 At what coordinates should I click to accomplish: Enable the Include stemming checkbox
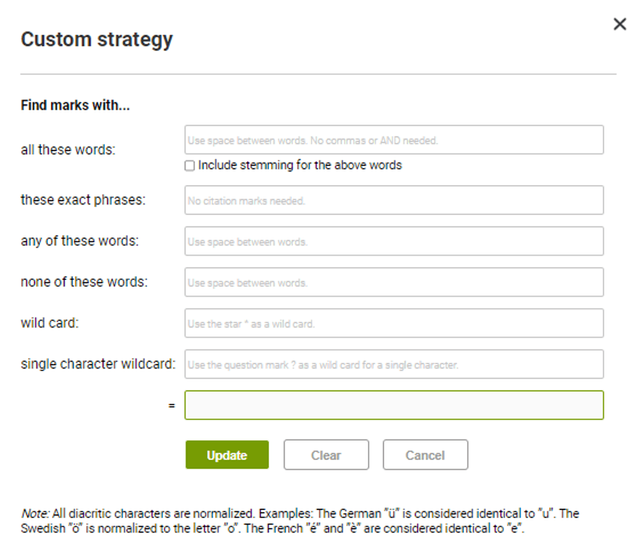point(190,166)
